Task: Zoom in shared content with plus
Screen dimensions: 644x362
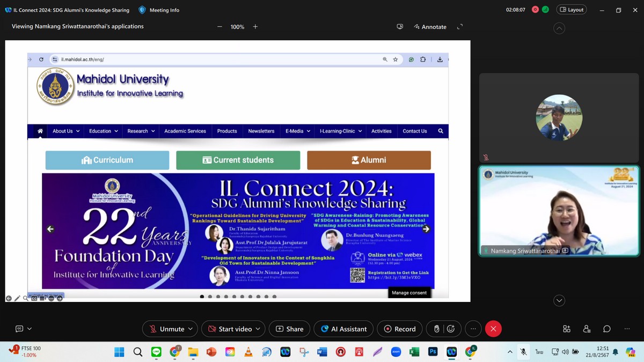Action: click(x=255, y=27)
